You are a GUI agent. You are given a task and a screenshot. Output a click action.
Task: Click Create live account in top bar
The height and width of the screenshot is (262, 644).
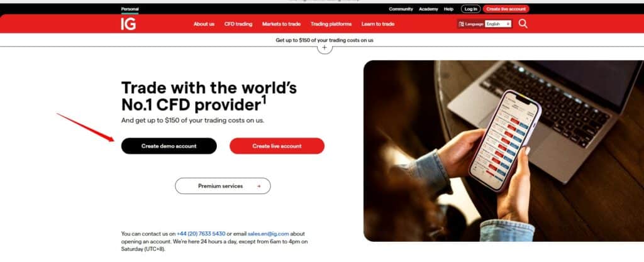[x=506, y=9]
